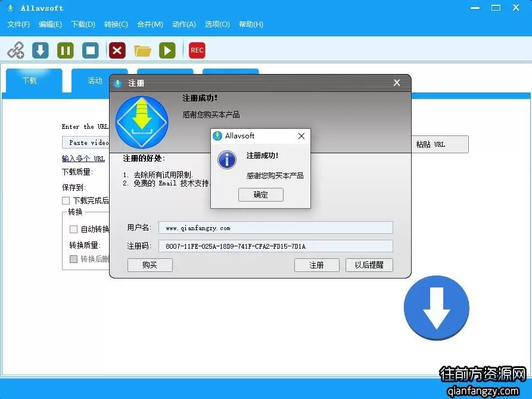This screenshot has width=532, height=399.
Task: Open output folder icon in toolbar
Action: click(x=142, y=51)
